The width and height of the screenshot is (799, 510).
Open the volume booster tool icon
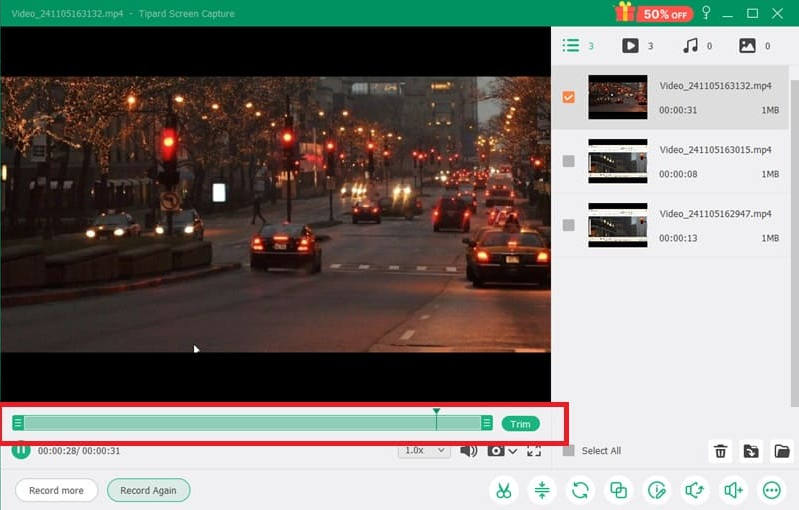coord(733,490)
